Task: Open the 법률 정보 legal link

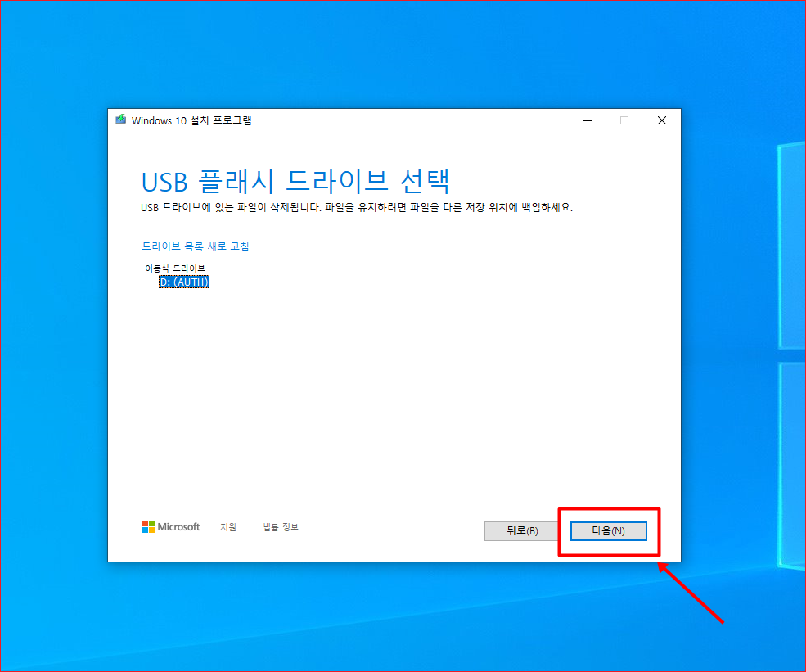Action: coord(281,527)
